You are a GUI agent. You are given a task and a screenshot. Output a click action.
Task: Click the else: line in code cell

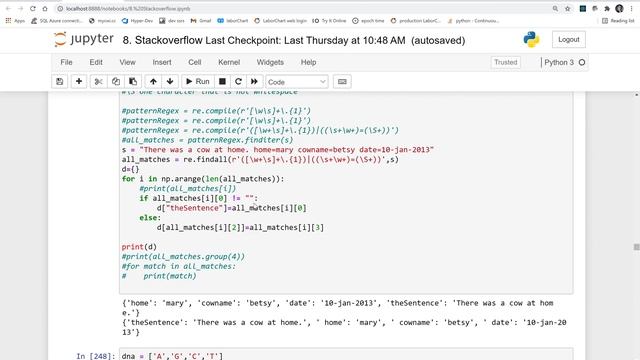coord(150,218)
